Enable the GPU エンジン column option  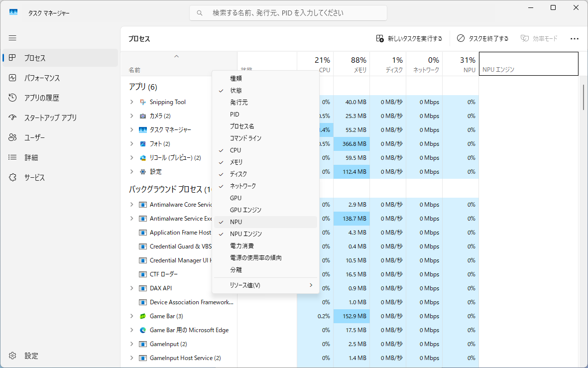click(x=265, y=210)
